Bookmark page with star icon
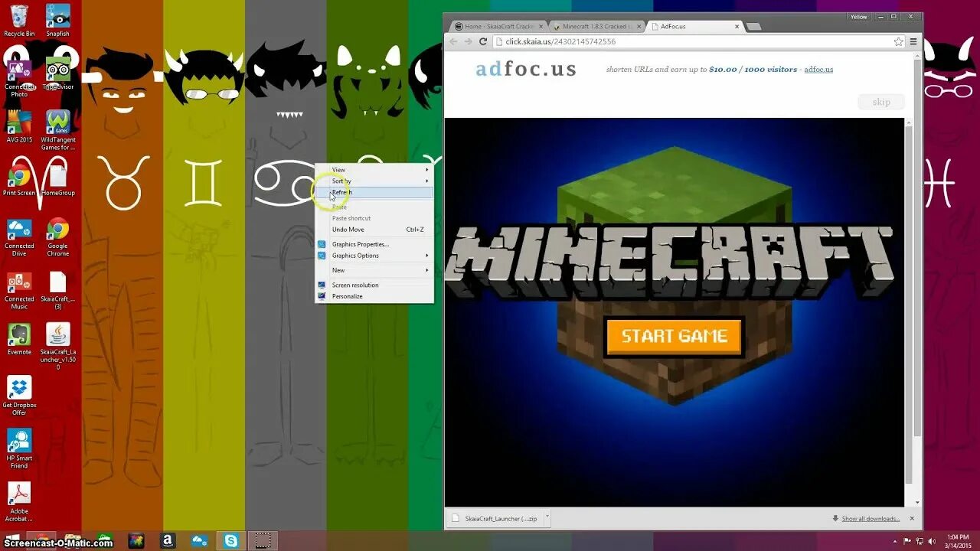The image size is (980, 551). [x=898, y=41]
